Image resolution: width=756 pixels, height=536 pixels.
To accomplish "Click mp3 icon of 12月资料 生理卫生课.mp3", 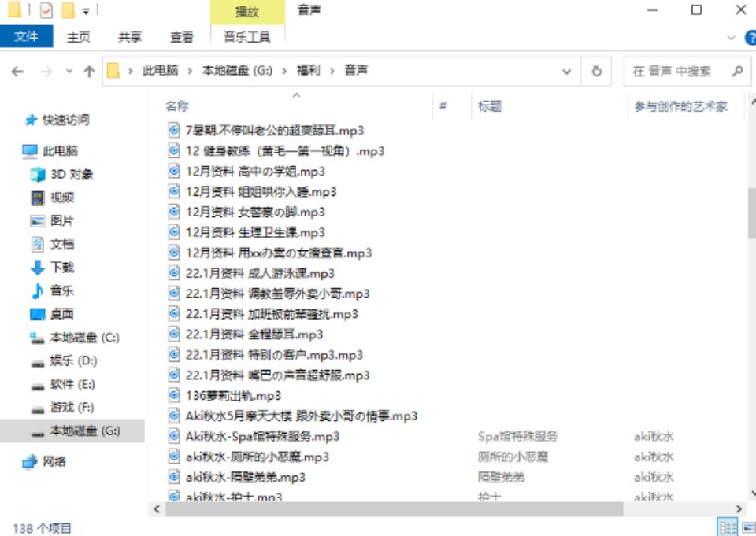I will pos(173,232).
